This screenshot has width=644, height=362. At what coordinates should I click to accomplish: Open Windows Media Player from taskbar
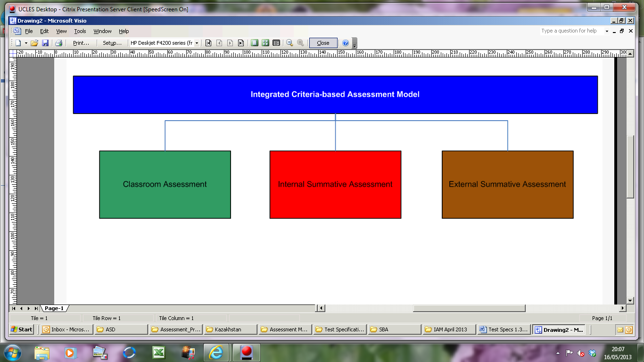click(70, 353)
